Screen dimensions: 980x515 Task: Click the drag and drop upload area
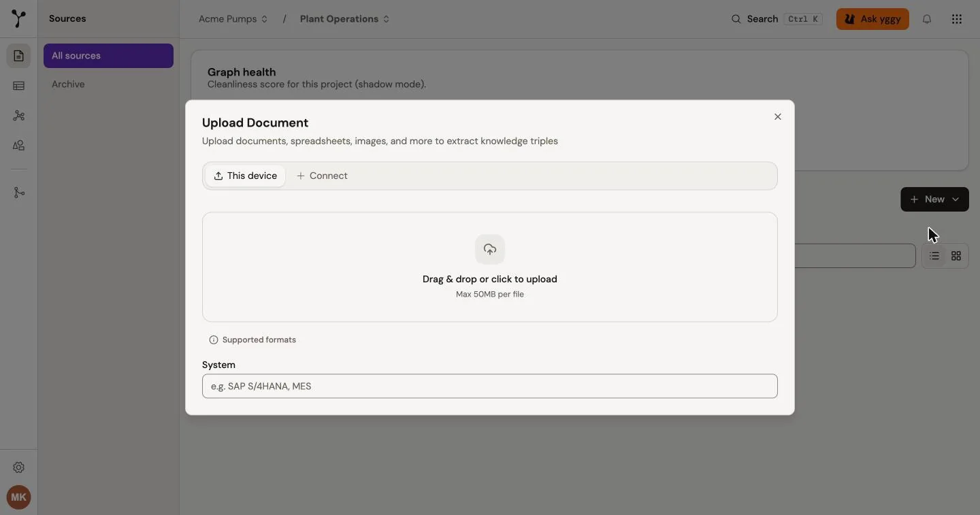tap(490, 267)
